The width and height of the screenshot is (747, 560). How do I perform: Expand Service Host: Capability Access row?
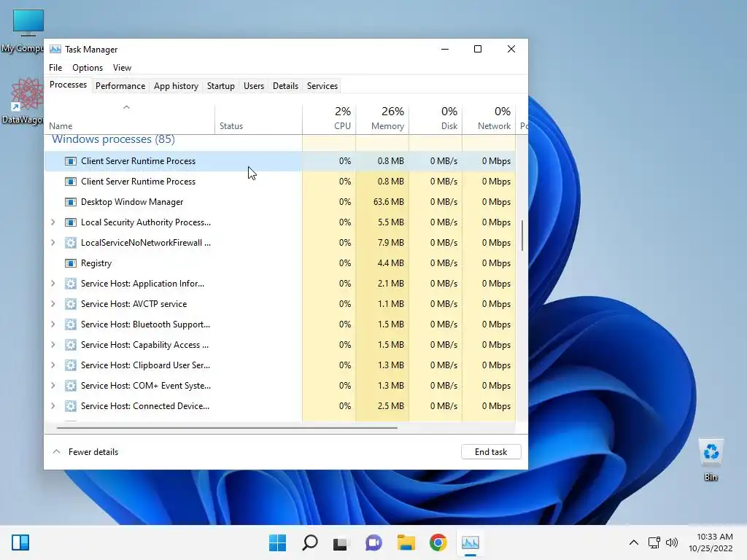tap(53, 345)
